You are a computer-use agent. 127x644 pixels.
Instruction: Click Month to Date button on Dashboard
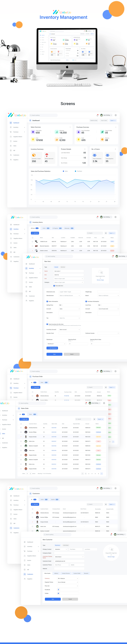(94, 120)
